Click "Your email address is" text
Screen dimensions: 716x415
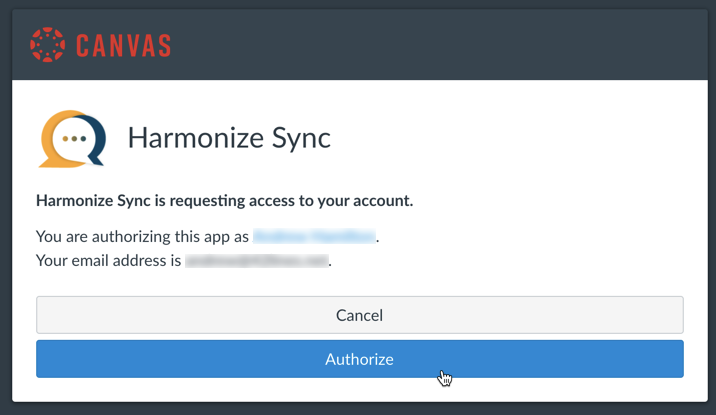(x=108, y=261)
